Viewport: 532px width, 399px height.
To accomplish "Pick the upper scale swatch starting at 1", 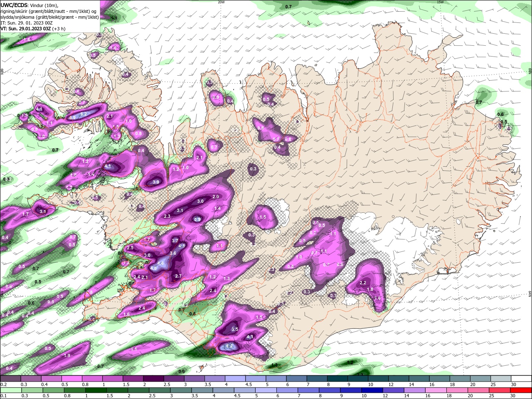I will pyautogui.click(x=112, y=379).
